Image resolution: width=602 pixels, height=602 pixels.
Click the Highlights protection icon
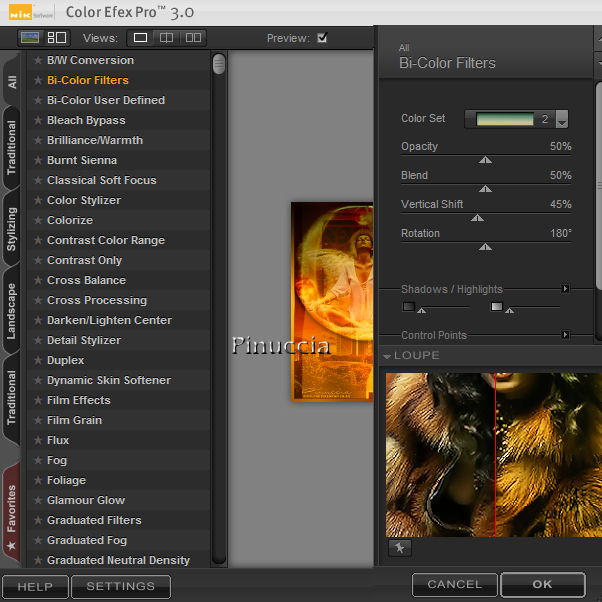click(x=497, y=306)
